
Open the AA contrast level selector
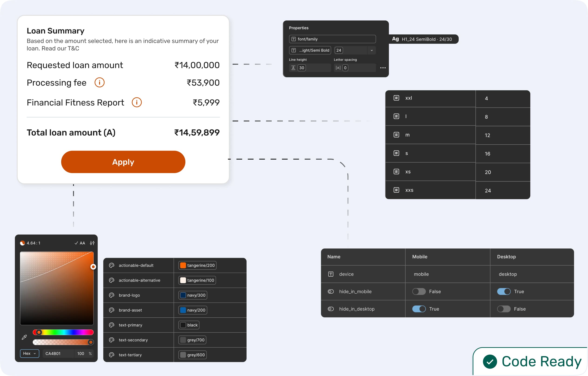80,243
